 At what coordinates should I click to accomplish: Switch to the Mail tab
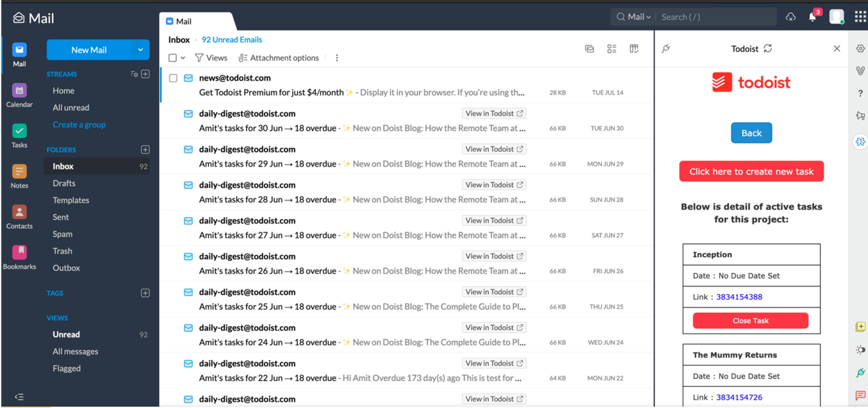tap(179, 21)
